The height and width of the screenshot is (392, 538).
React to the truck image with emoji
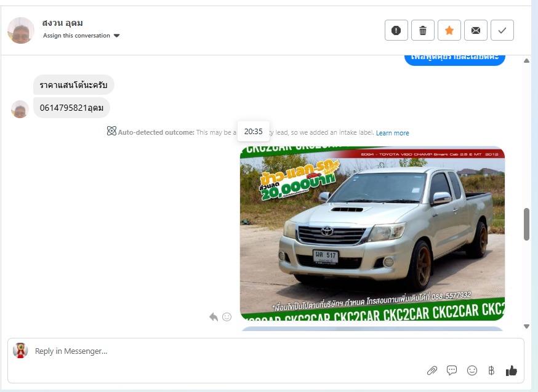pos(227,317)
